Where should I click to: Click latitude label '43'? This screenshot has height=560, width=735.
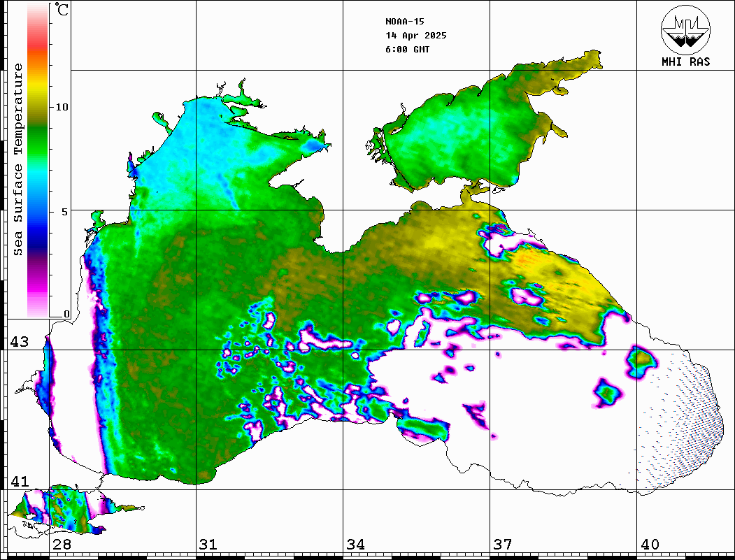point(20,342)
